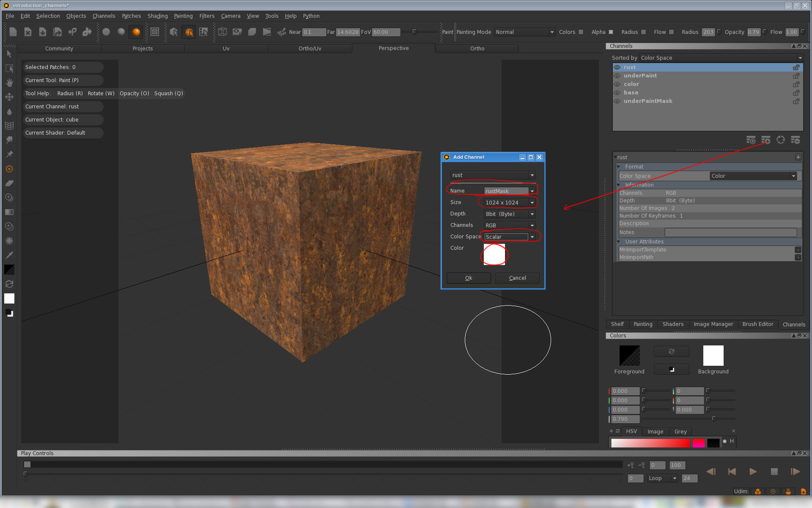Screen dimensions: 812x508
Task: Toggle the Flow checkbox beside Radius
Action: tap(672, 32)
